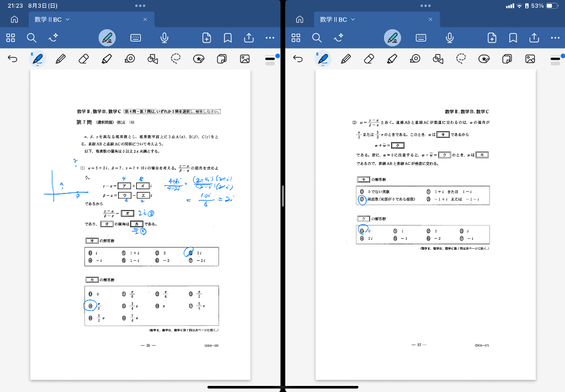
Task: Tap the share/export button in the left window
Action: [x=249, y=38]
